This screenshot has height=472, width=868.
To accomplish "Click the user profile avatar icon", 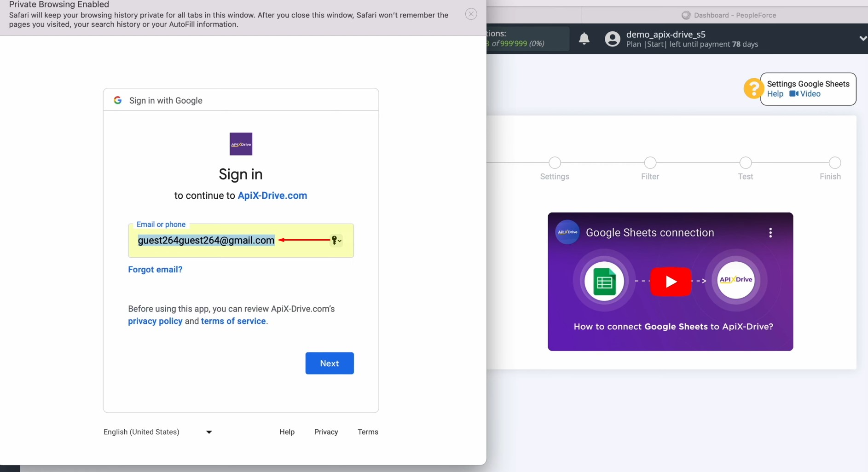I will click(612, 39).
